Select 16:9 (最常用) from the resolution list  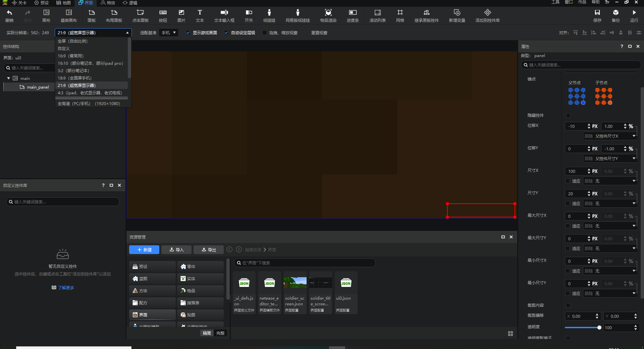pyautogui.click(x=70, y=56)
